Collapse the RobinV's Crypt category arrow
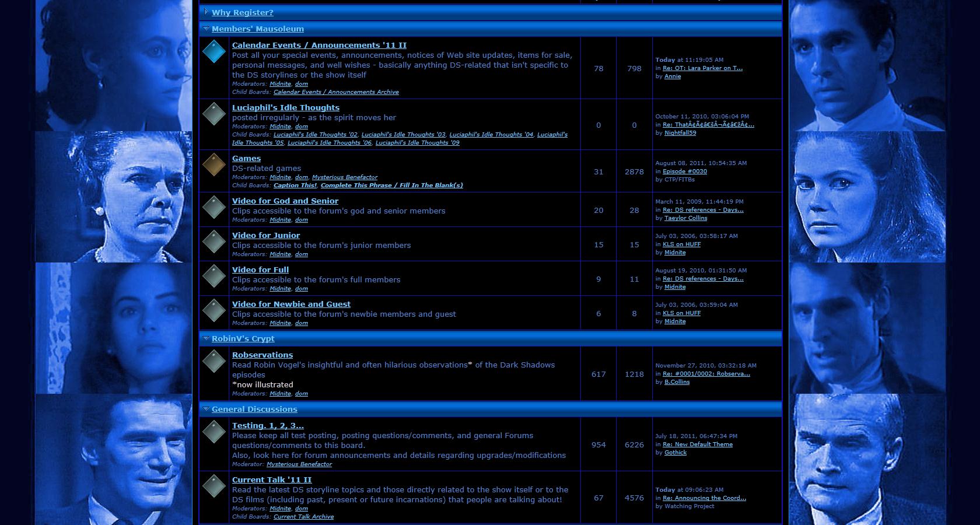 click(206, 338)
